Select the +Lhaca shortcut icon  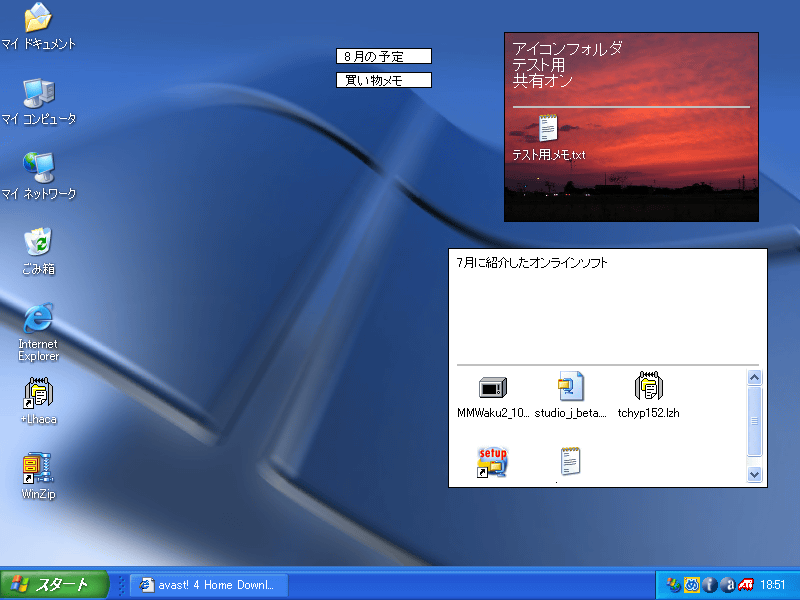point(38,393)
